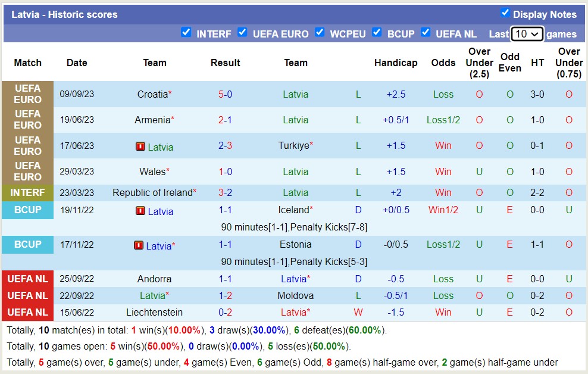
Task: Open the Wales team link
Action: click(152, 172)
